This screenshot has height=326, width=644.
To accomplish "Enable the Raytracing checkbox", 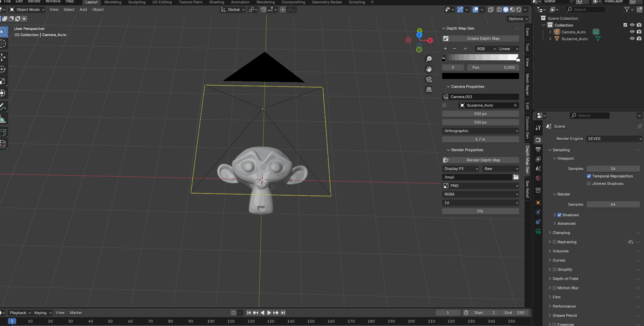I will tap(554, 242).
